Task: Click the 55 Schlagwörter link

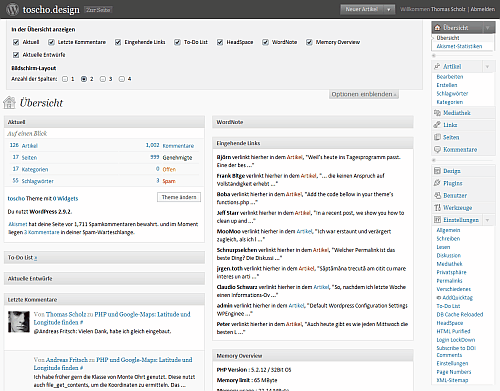Action: (33, 181)
